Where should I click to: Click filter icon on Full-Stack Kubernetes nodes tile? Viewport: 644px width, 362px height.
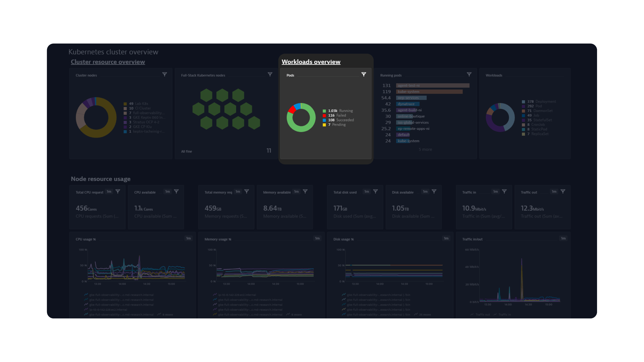point(270,74)
